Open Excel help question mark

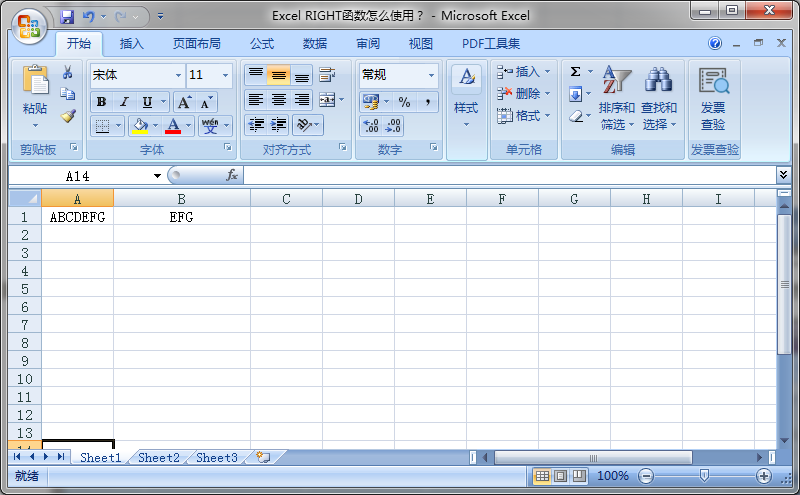click(715, 43)
